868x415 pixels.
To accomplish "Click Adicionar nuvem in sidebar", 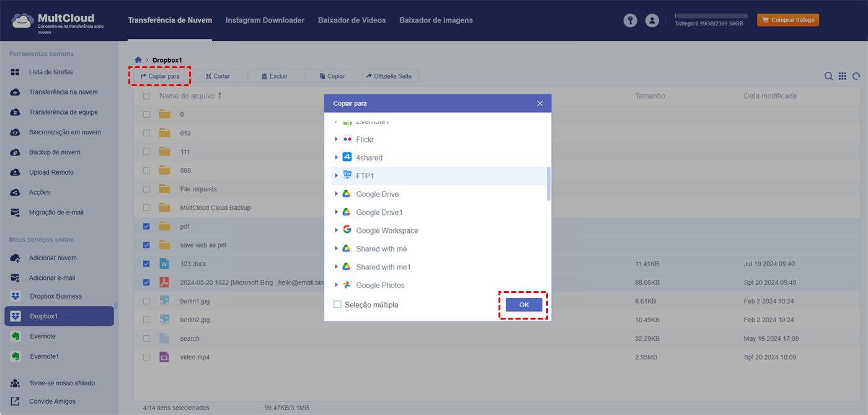I will pyautogui.click(x=53, y=258).
